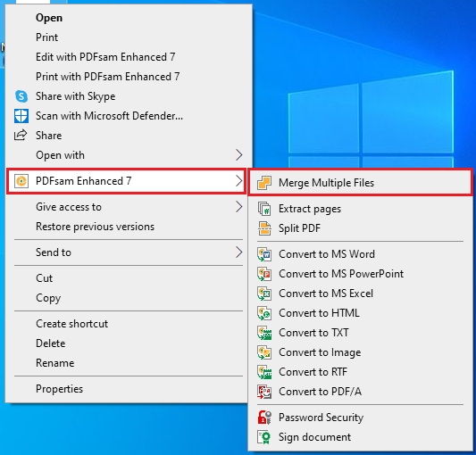Image resolution: width=476 pixels, height=455 pixels.
Task: Expand the Give access to submenu arrow
Action: coord(239,207)
